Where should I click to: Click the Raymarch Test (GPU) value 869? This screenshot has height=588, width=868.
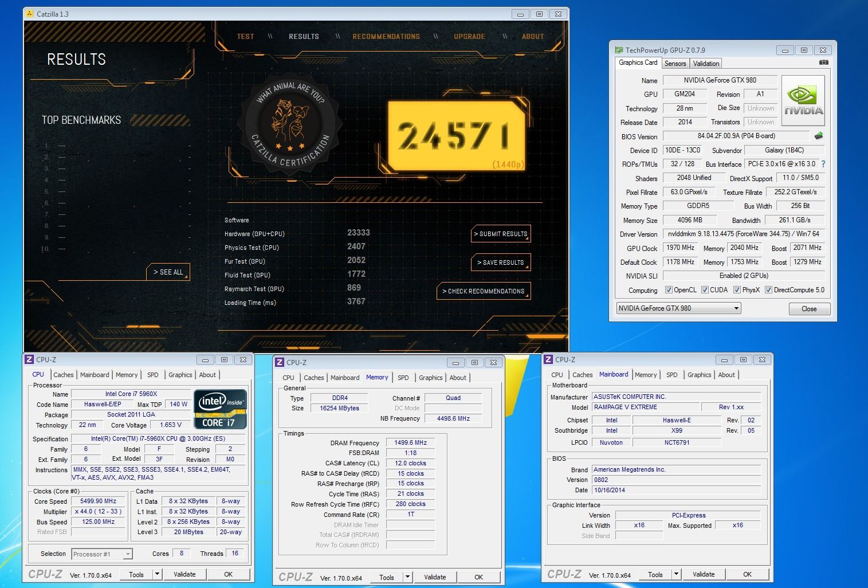(354, 288)
